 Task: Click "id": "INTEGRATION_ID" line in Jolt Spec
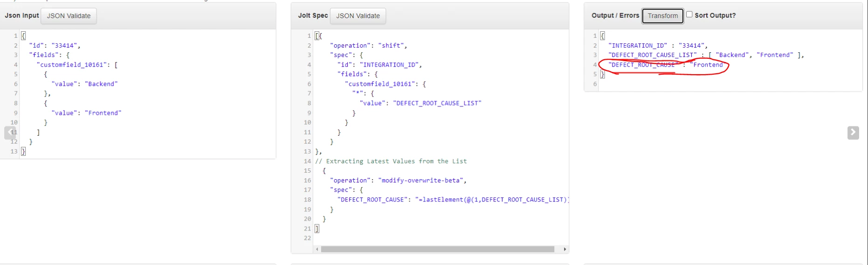point(379,65)
